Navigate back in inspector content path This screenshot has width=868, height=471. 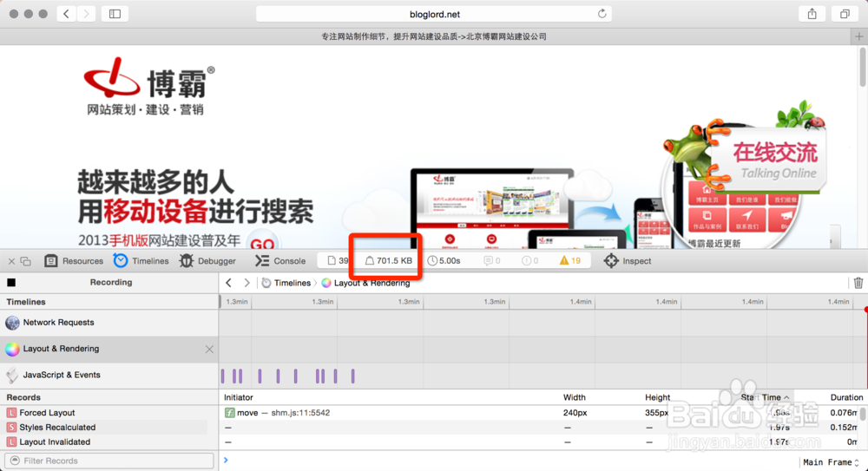click(x=228, y=283)
